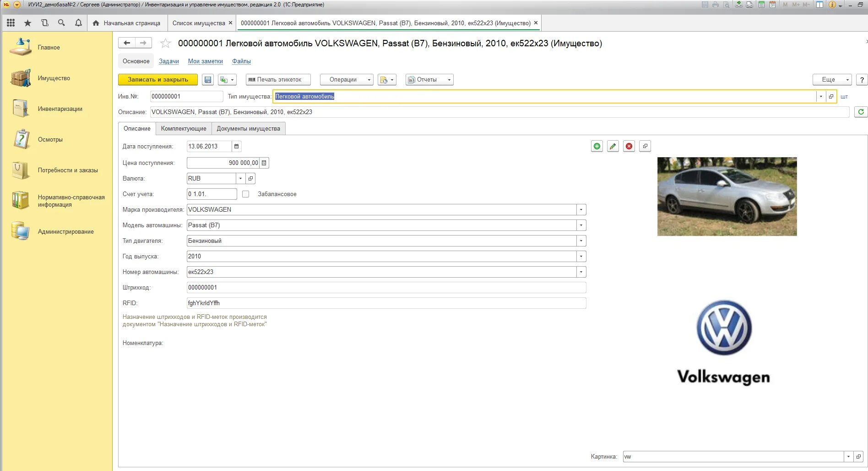This screenshot has width=868, height=471.
Task: Open the calculator in the title bar
Action: coord(761,5)
